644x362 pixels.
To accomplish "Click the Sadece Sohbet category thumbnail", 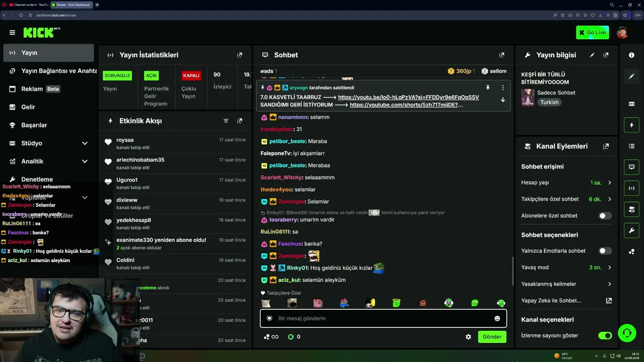I will pos(528,97).
